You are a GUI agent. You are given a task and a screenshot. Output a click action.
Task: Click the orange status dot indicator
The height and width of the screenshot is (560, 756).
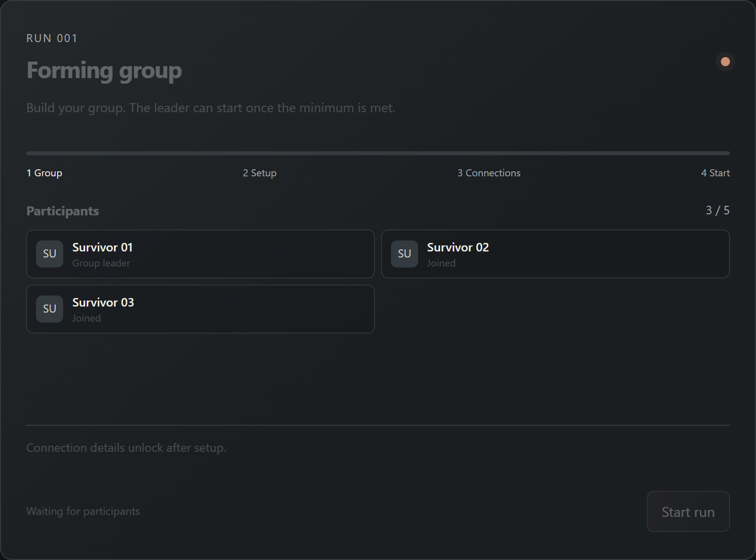coord(725,62)
